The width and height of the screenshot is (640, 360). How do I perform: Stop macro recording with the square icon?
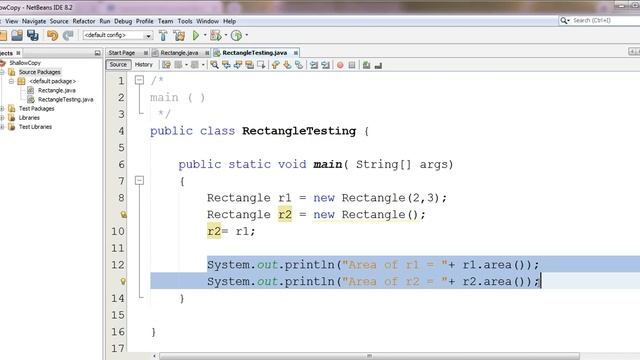352,65
